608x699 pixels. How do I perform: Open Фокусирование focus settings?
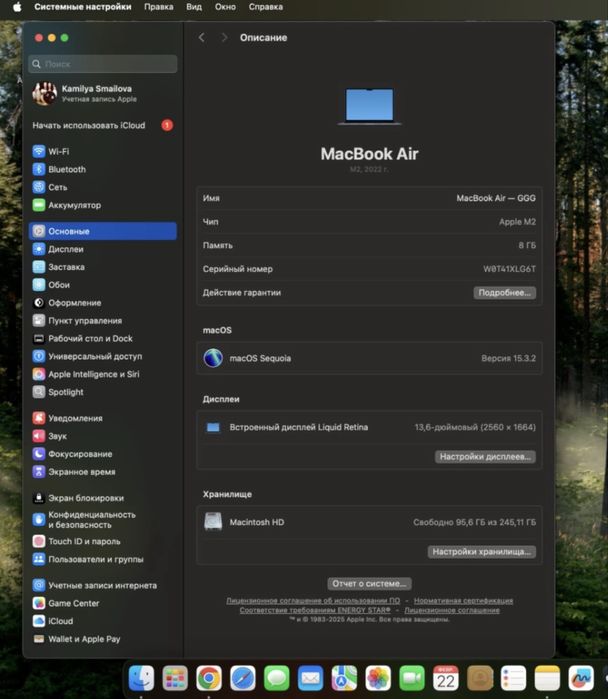pos(103,454)
